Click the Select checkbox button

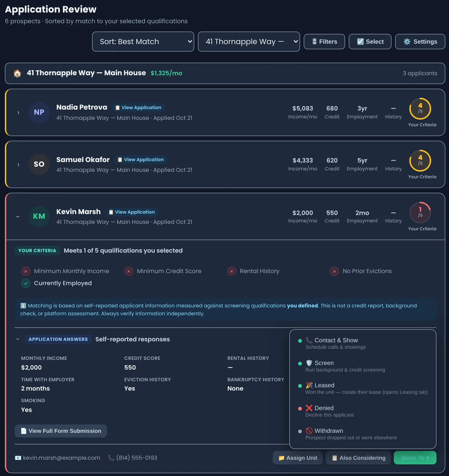click(370, 42)
